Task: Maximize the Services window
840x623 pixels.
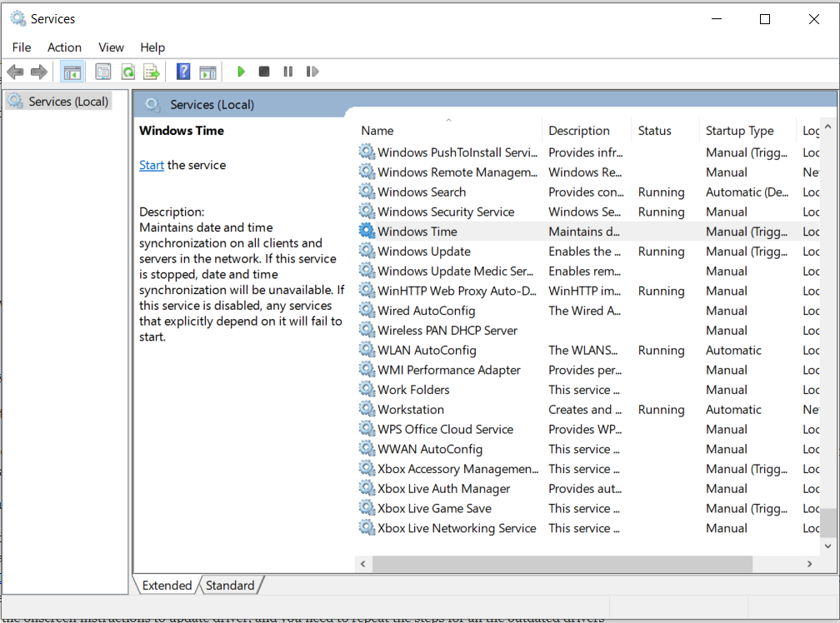Action: [765, 19]
